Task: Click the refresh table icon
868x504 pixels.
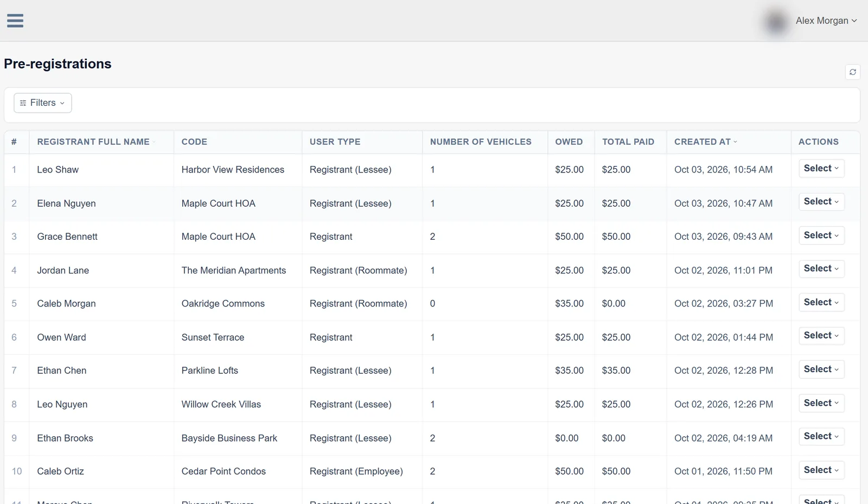Action: pyautogui.click(x=853, y=72)
